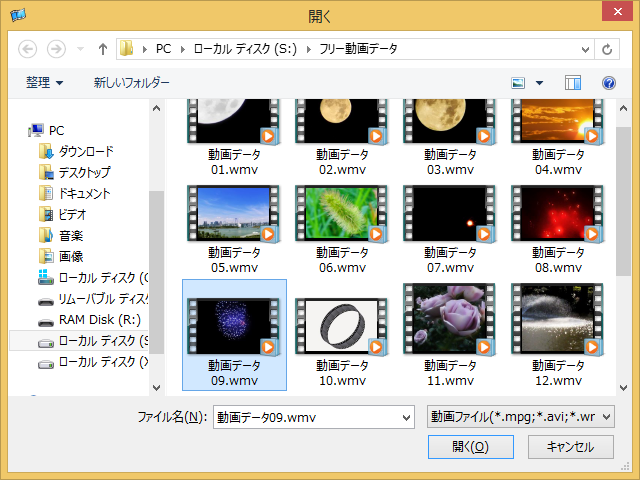Close the 開く dialog
Screen dimensions: 640x480
[x=618, y=11]
